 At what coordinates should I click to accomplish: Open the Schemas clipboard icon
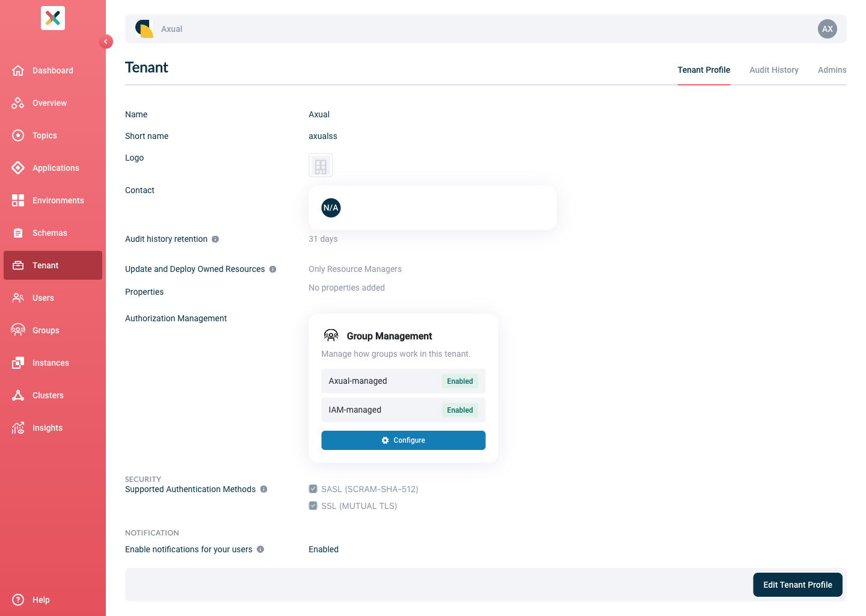pos(18,233)
